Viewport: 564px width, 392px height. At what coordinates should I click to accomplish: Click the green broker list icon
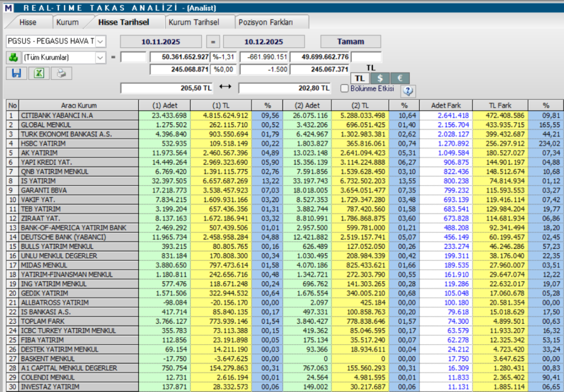[14, 57]
